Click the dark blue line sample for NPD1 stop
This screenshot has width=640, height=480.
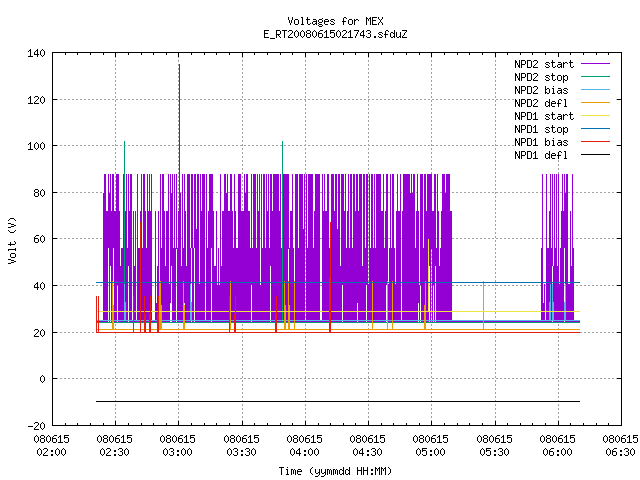point(595,129)
